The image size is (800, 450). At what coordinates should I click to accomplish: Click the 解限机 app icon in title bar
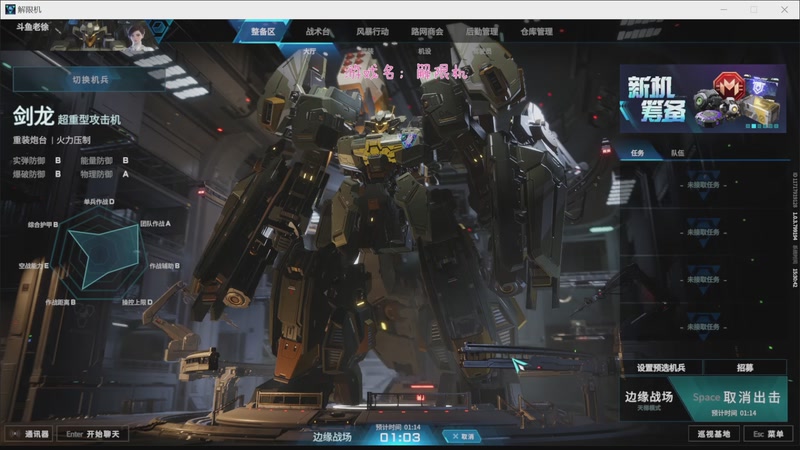[10, 9]
